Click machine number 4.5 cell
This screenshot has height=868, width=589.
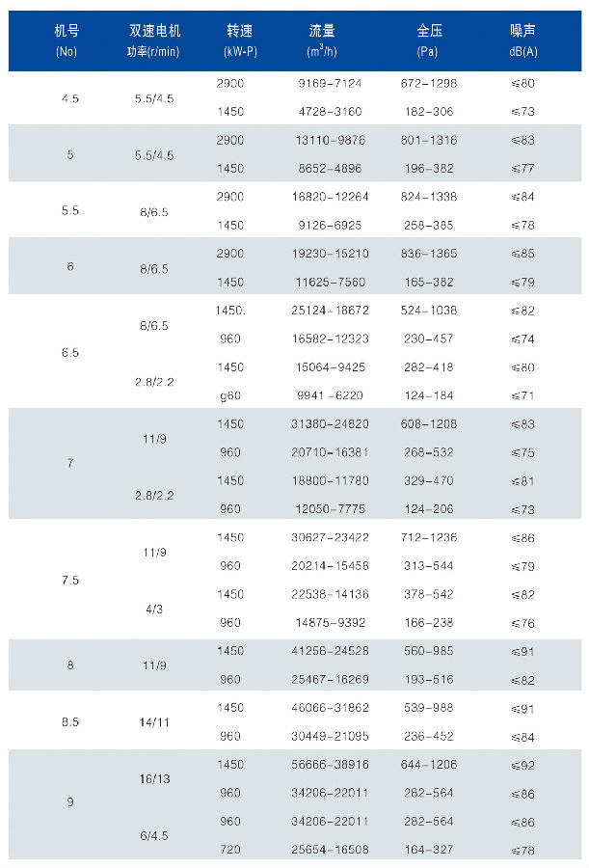(x=69, y=97)
